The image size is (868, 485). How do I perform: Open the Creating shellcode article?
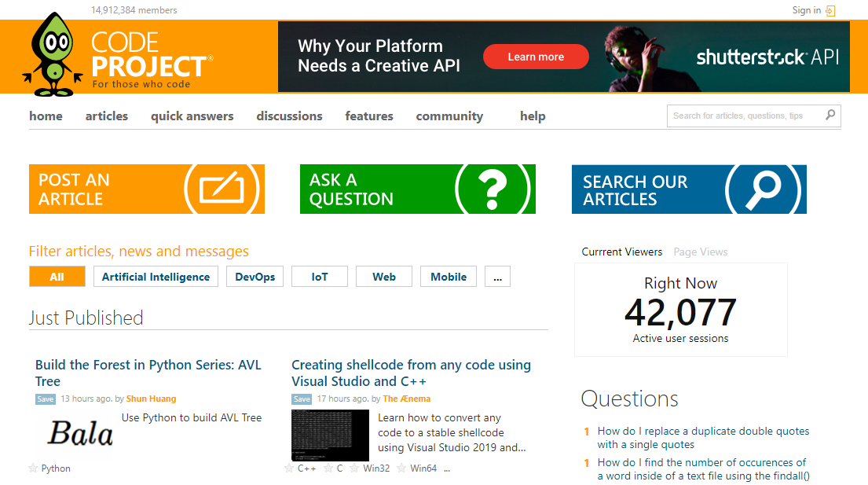click(x=411, y=373)
